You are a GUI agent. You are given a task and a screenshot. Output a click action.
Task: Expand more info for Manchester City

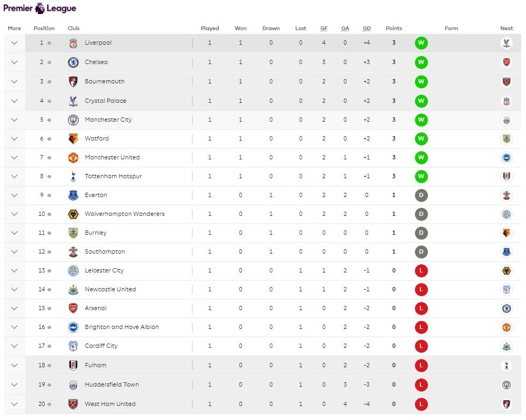tap(15, 120)
